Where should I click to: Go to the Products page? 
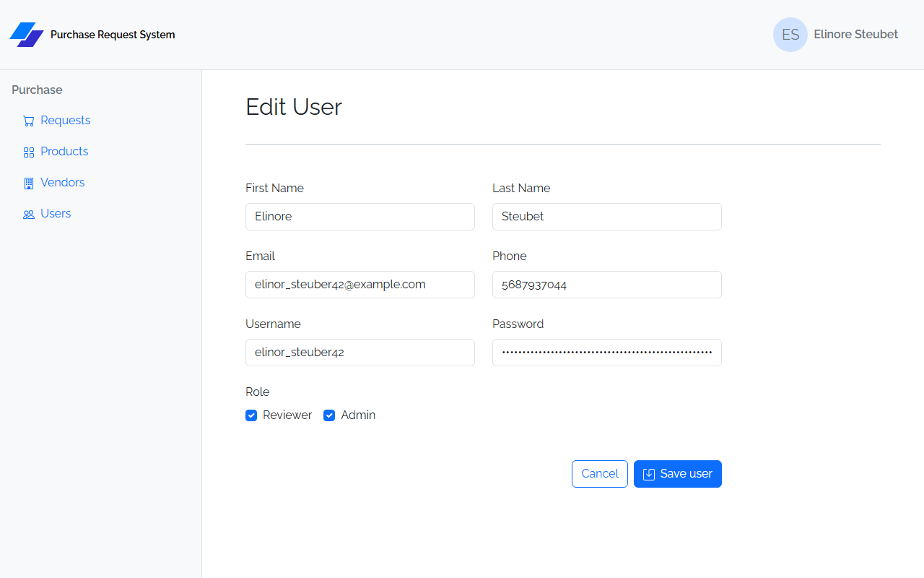pyautogui.click(x=64, y=151)
